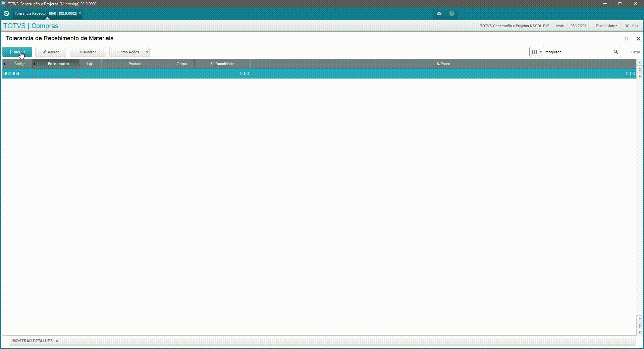Image resolution: width=644 pixels, height=349 pixels.
Task: Click the % Quantidade column header
Action: tap(222, 64)
